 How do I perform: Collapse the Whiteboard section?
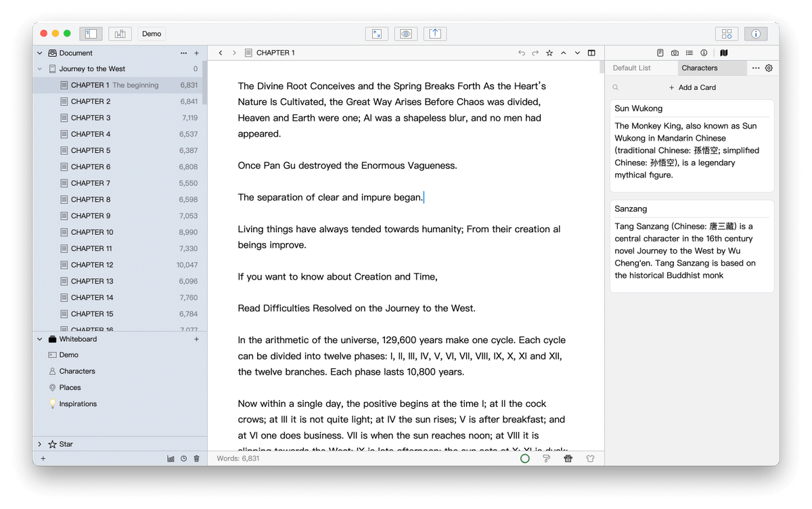pyautogui.click(x=39, y=339)
